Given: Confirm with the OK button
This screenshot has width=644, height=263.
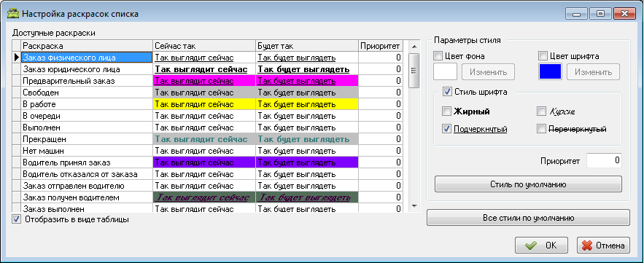Looking at the screenshot, I should click(x=541, y=246).
